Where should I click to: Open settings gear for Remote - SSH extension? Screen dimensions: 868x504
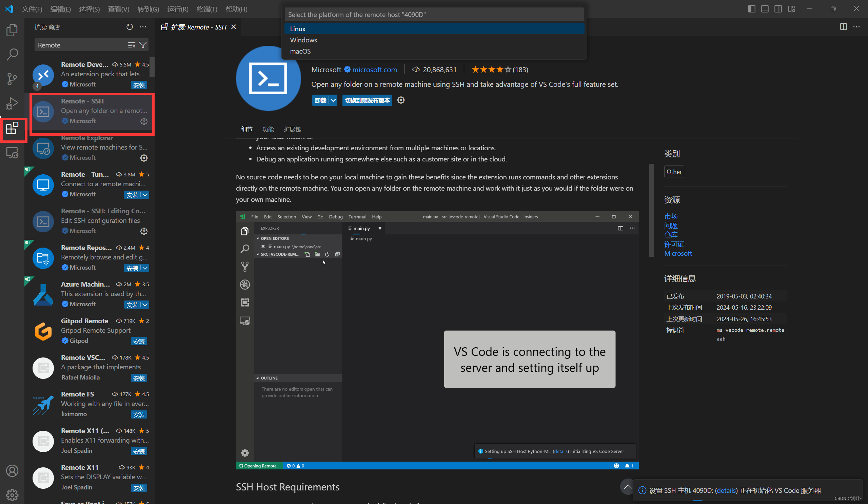tap(144, 121)
